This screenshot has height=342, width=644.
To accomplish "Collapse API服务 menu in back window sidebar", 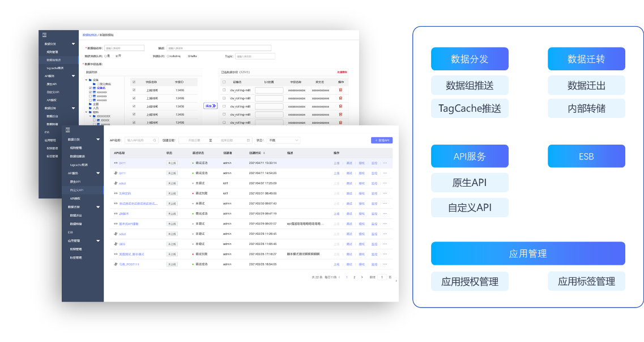I will [x=73, y=76].
